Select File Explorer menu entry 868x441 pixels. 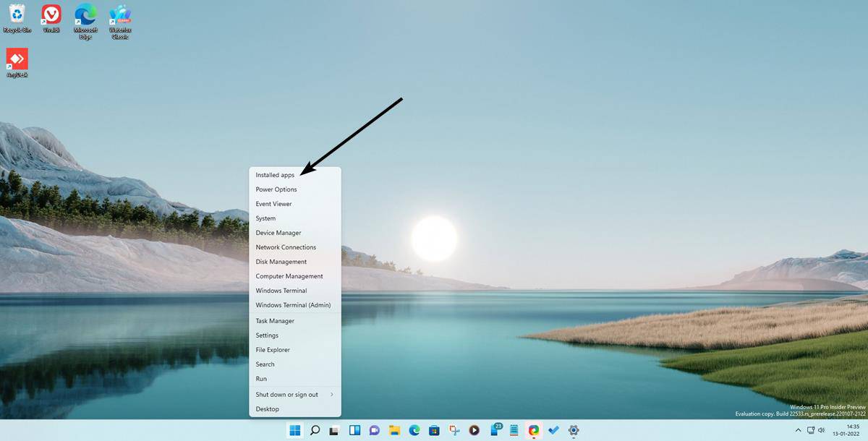coord(295,350)
